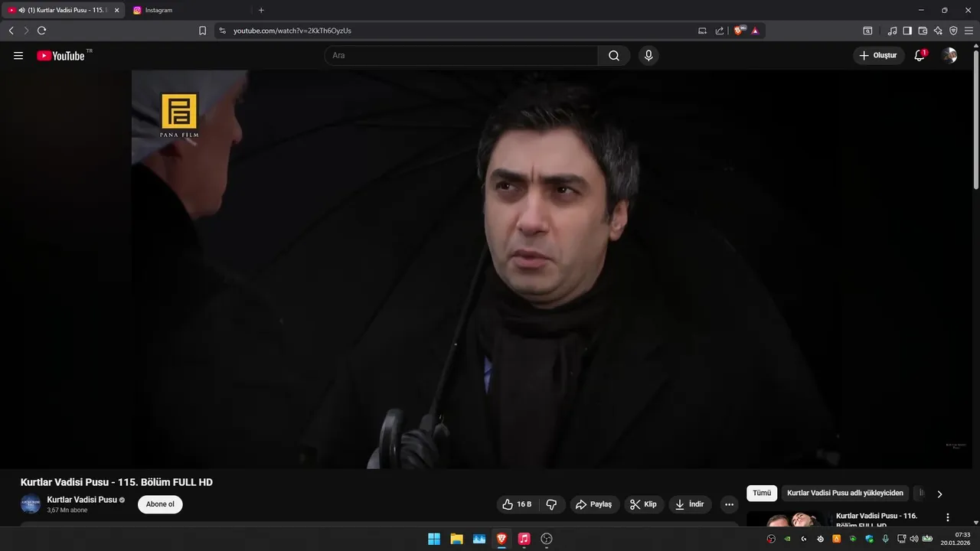Click the tab search toolbar icon
This screenshot has width=980, height=551.
[x=867, y=31]
